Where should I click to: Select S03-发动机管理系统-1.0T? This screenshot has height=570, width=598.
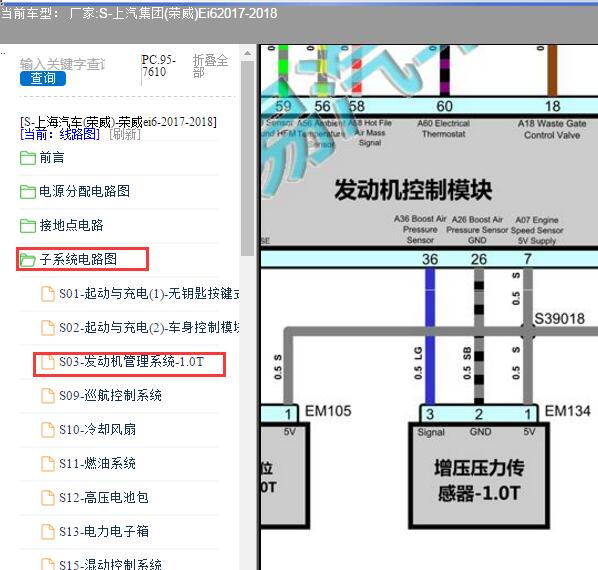point(132,361)
